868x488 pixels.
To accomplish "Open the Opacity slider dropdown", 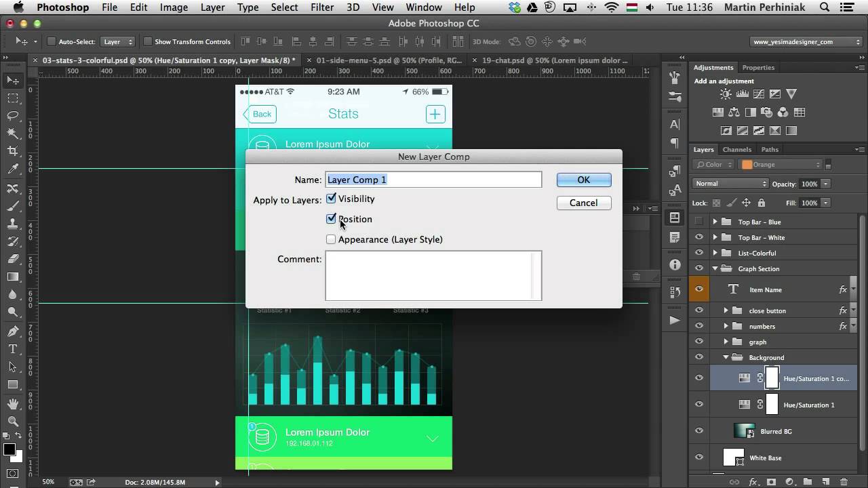I will click(x=826, y=184).
